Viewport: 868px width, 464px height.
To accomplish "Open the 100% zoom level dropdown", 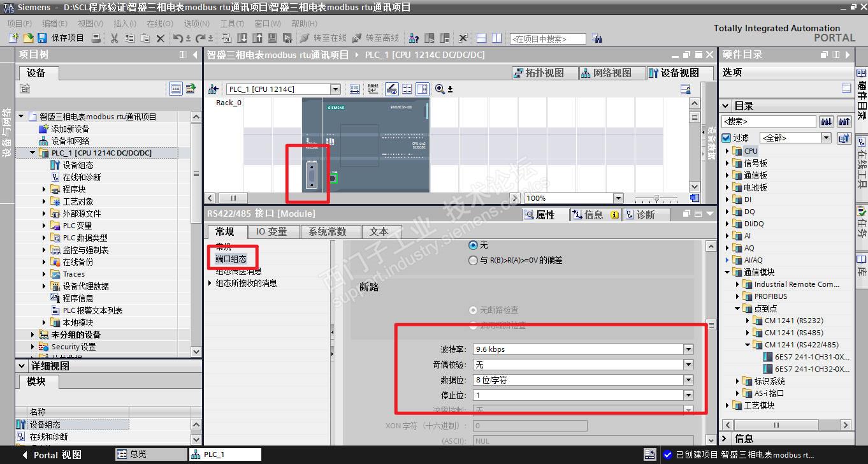I will [x=618, y=198].
